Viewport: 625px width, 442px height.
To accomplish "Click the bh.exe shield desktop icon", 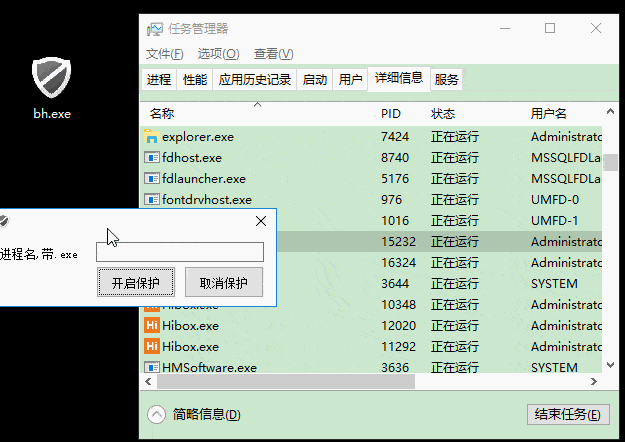I will click(52, 76).
